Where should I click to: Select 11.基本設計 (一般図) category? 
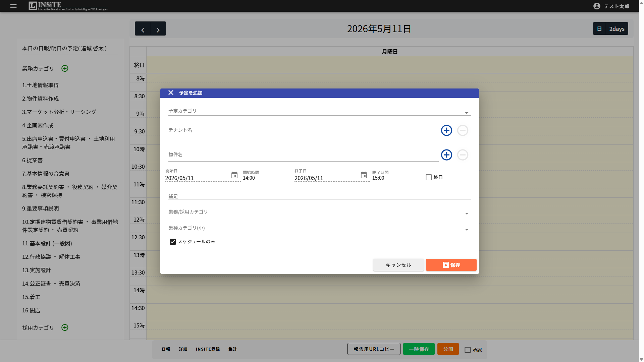(x=47, y=243)
